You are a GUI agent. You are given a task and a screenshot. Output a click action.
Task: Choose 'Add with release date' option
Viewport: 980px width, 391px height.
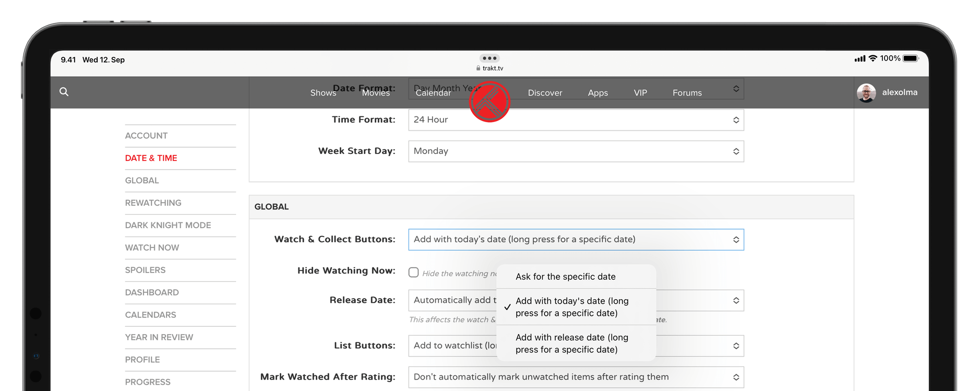click(576, 343)
